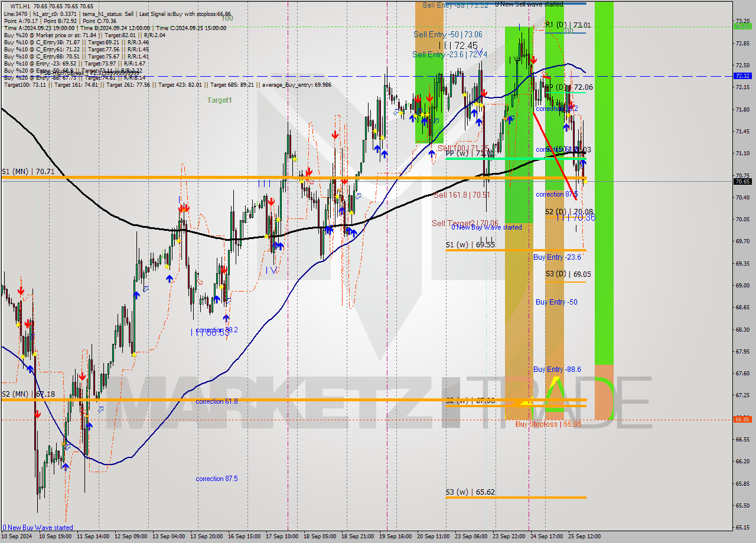Click the 'Sell Entry -88 | 73.52' label
756x543 pixels.
[x=455, y=5]
